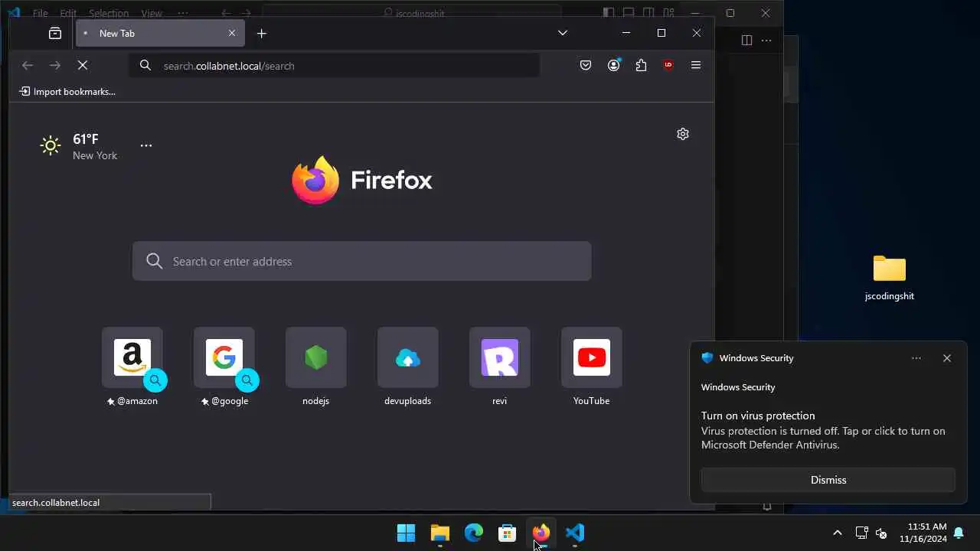The image size is (980, 551).
Task: Expand the VS Code overflow menu dots
Action: click(182, 13)
